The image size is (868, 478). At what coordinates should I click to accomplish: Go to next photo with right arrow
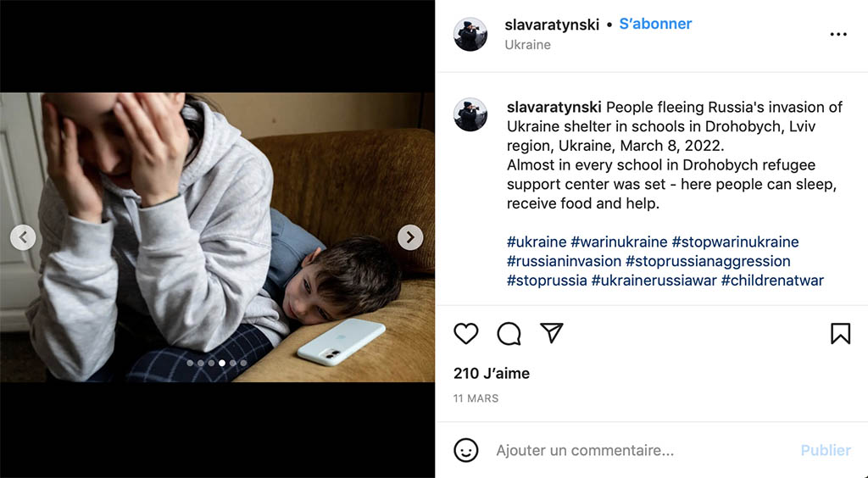410,237
